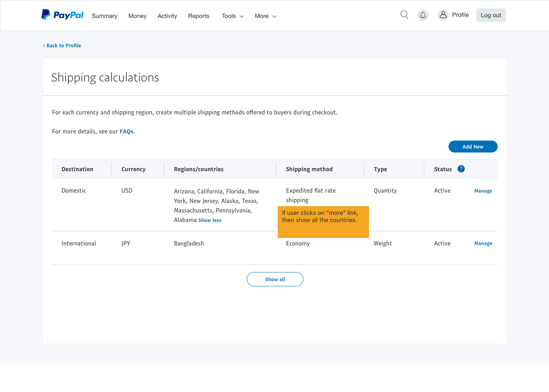Open the Summary menu item
This screenshot has height=392, width=549.
(x=104, y=16)
